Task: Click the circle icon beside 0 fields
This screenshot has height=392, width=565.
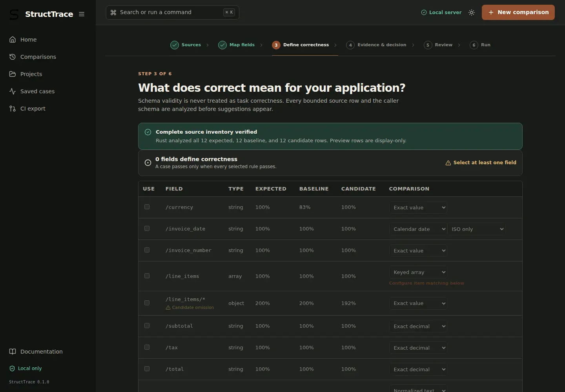Action: pos(148,163)
